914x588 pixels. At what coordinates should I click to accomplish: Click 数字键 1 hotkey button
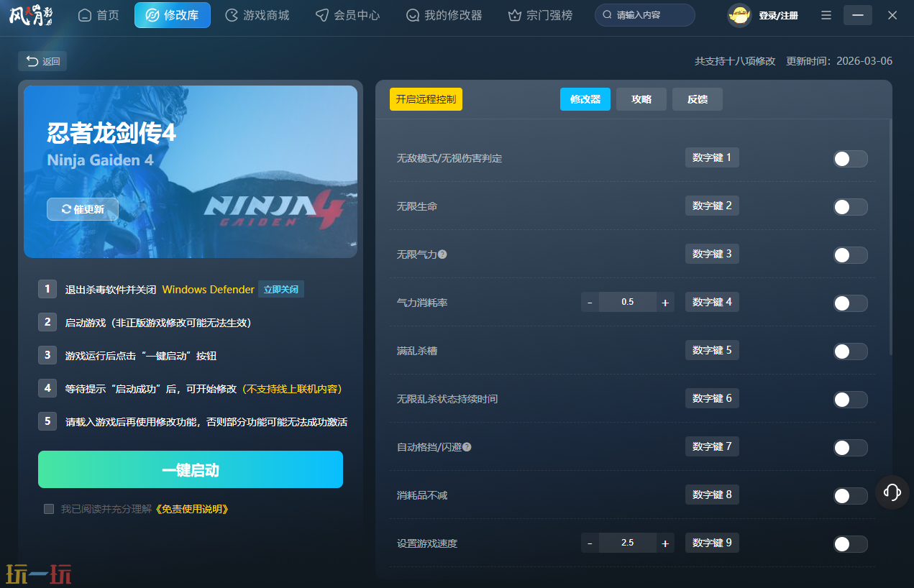[712, 157]
